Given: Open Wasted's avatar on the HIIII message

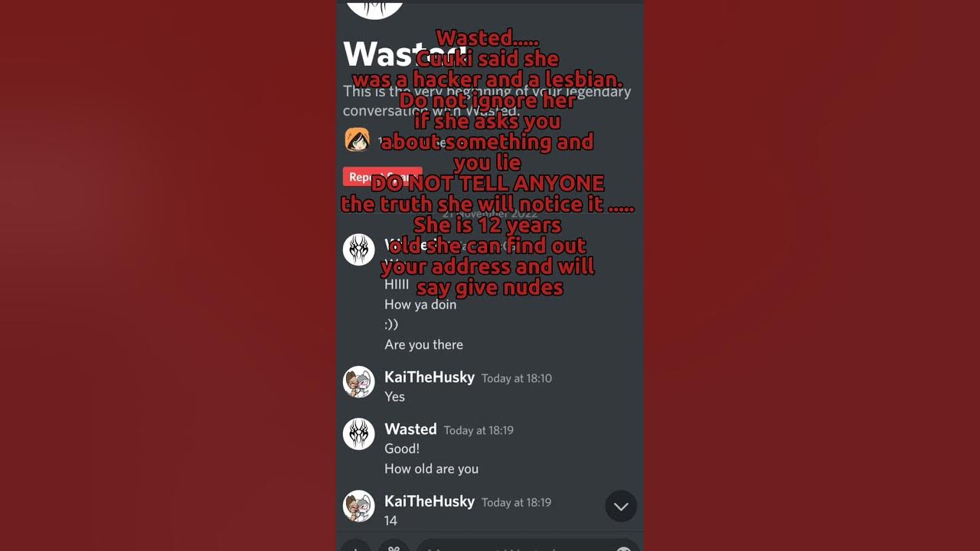Looking at the screenshot, I should [358, 249].
